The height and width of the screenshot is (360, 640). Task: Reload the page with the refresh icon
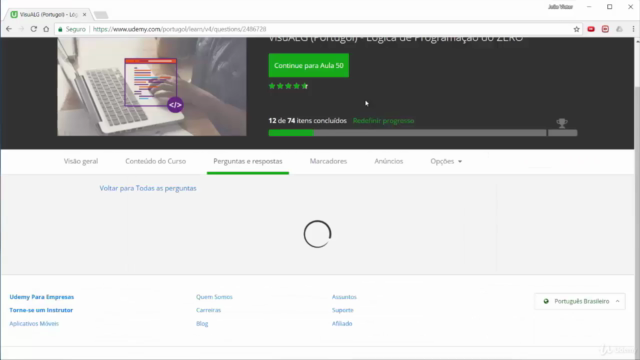[x=33, y=29]
